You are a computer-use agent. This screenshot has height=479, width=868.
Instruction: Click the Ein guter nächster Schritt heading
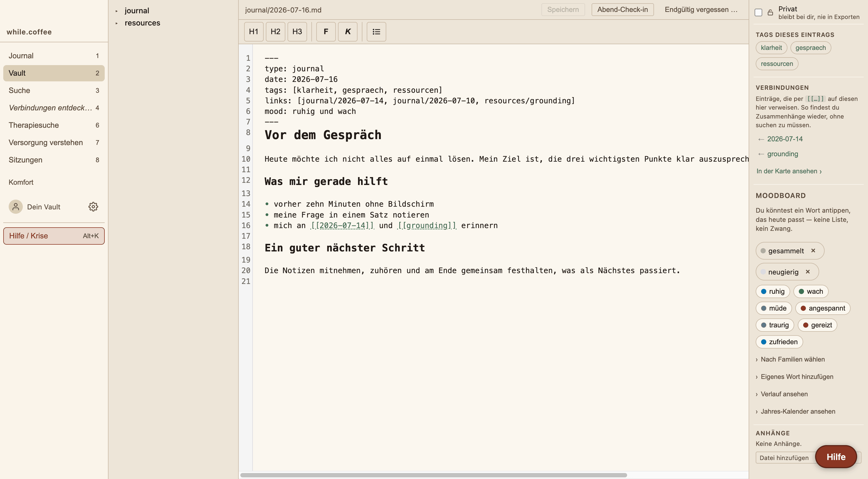pos(345,248)
